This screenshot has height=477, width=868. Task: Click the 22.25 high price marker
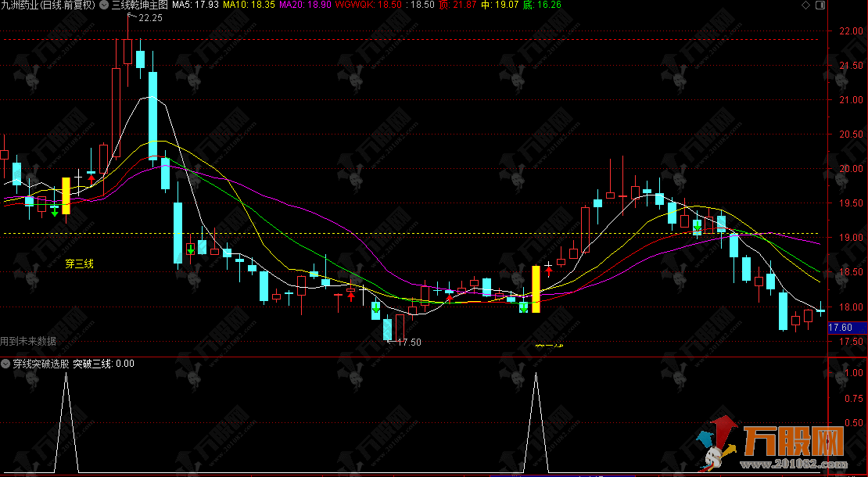click(x=150, y=18)
